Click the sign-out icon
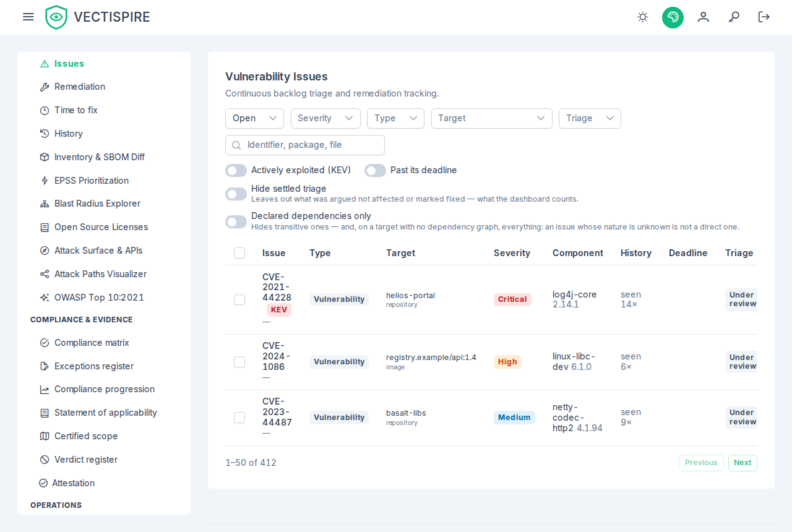792x532 pixels. tap(764, 17)
